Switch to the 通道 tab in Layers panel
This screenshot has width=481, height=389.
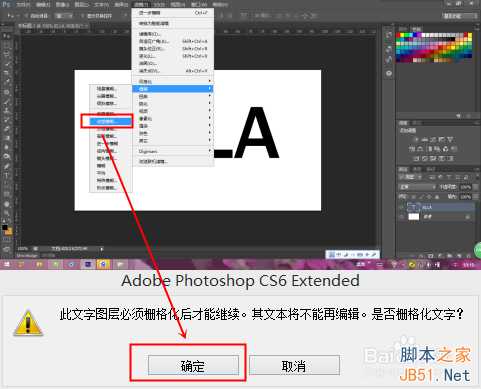point(418,169)
